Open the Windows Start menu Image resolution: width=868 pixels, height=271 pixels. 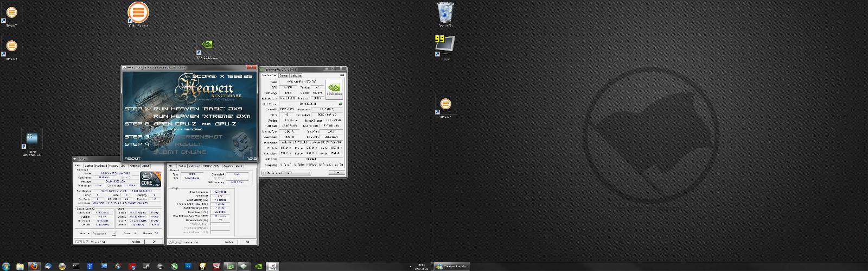pyautogui.click(x=6, y=266)
